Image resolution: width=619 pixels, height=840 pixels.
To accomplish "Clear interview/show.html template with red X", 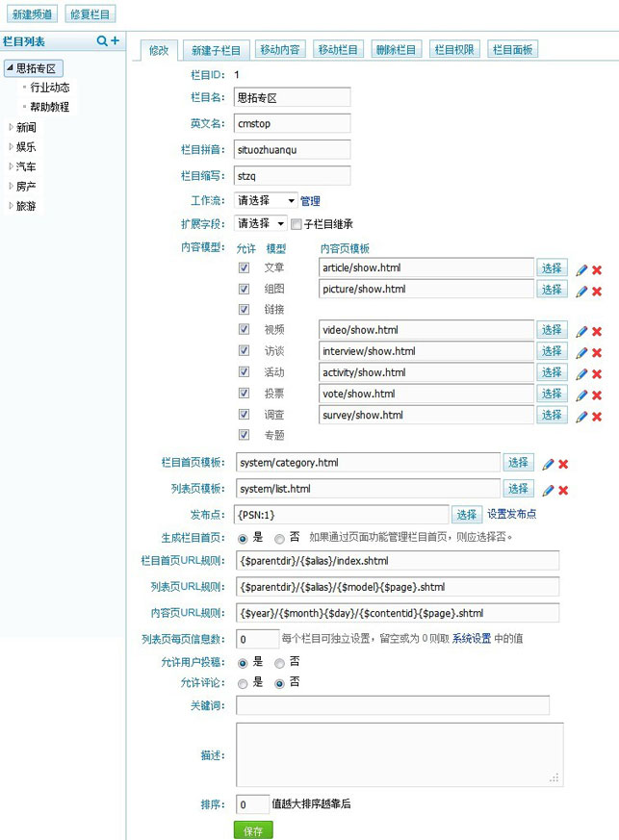I will [x=597, y=353].
